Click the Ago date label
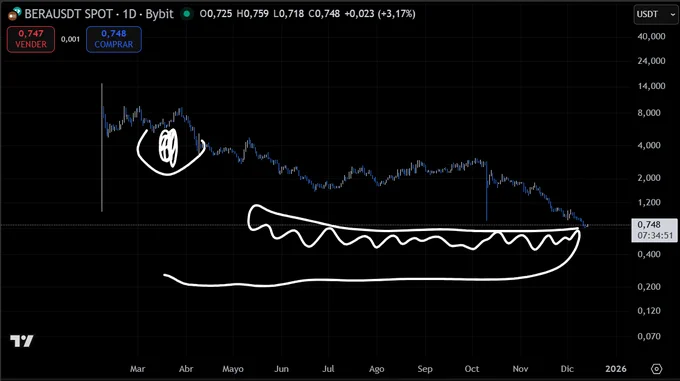The height and width of the screenshot is (381, 680). 376,369
